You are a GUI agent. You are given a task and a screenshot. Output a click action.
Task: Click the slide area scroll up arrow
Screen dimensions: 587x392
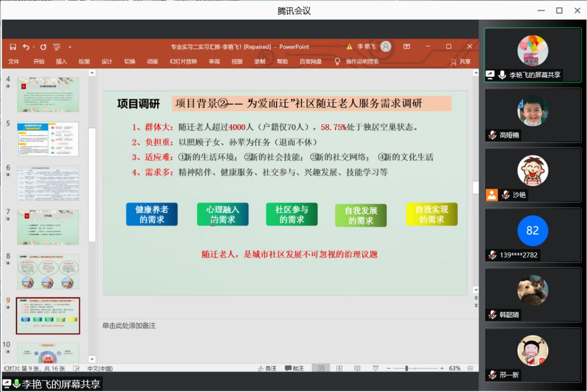(x=476, y=73)
